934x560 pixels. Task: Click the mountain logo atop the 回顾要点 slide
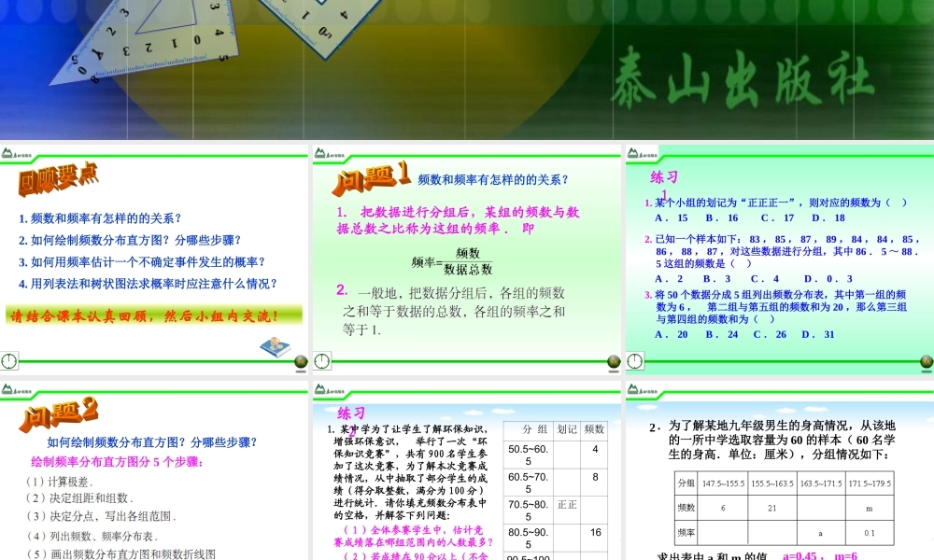click(16, 154)
